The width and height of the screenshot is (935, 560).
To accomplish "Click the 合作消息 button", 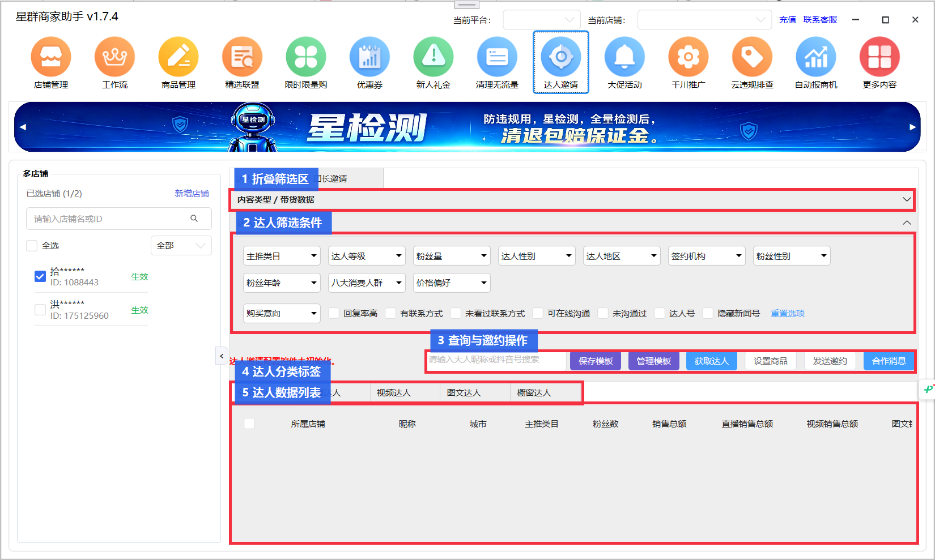I will [889, 361].
